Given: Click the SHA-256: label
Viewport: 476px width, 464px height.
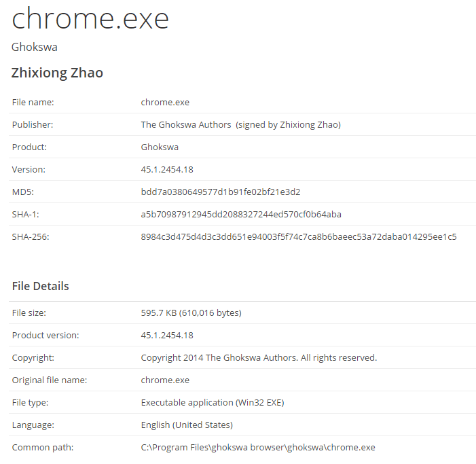Looking at the screenshot, I should click(31, 237).
